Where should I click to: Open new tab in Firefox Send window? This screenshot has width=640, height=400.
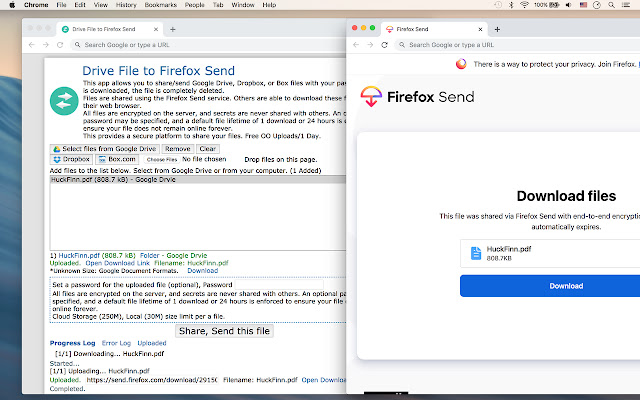click(x=497, y=29)
